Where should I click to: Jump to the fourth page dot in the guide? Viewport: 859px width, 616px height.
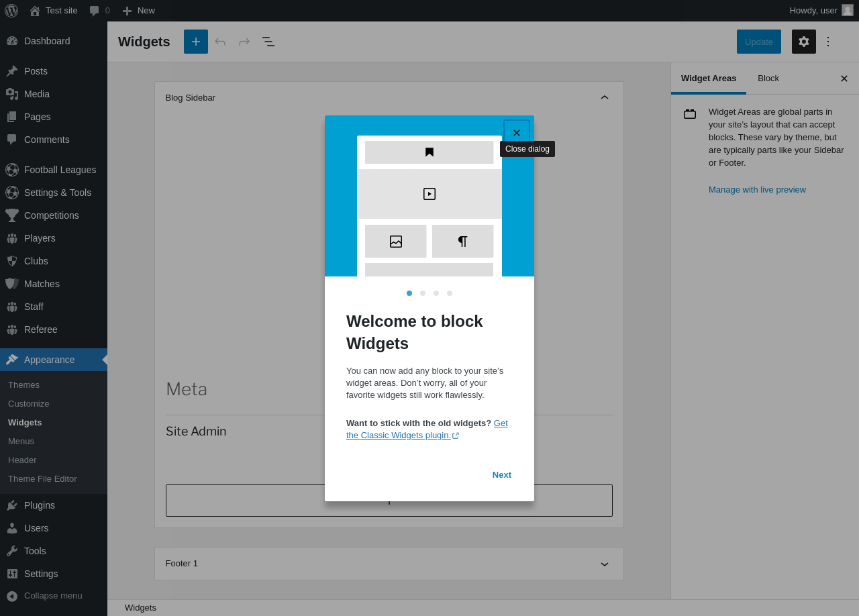coord(450,293)
